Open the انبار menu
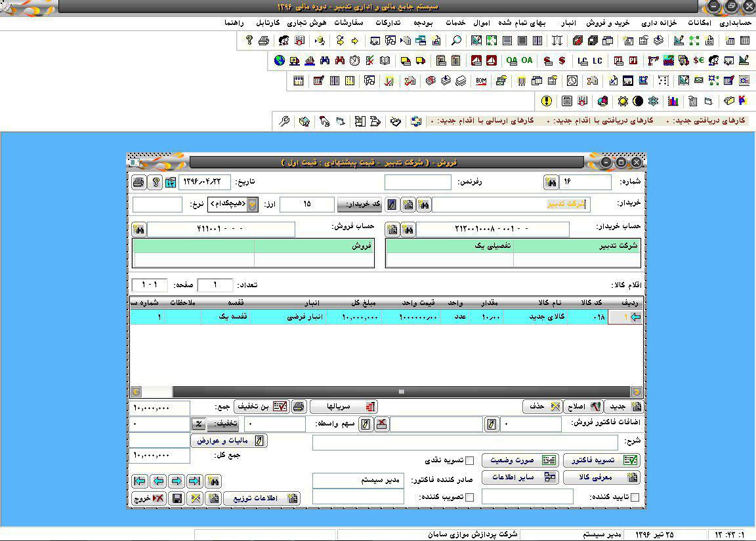 pyautogui.click(x=568, y=23)
